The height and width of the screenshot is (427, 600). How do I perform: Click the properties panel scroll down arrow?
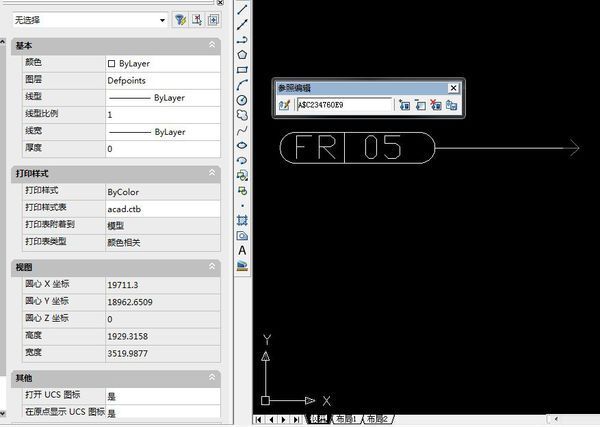click(x=3, y=414)
